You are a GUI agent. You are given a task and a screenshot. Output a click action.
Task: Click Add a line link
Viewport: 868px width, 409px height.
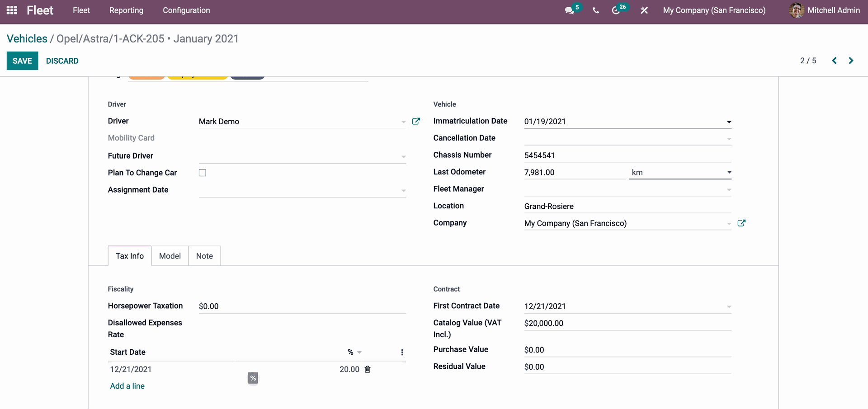click(127, 386)
